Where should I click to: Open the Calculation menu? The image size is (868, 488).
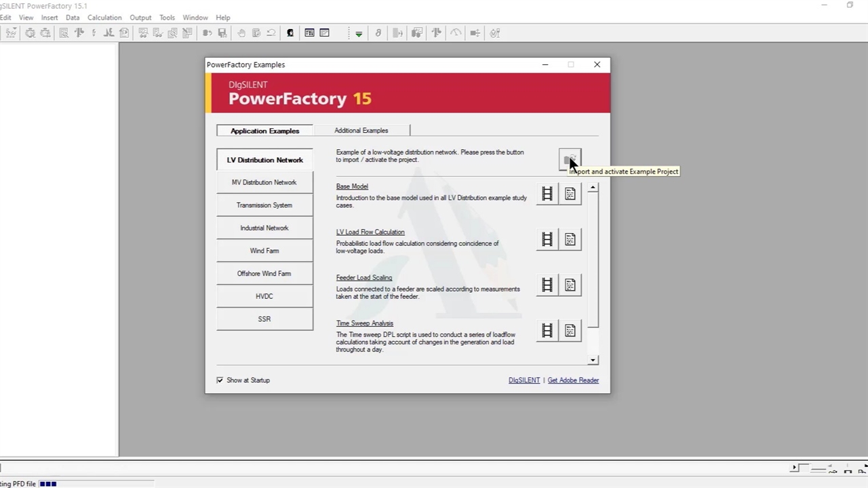click(104, 18)
